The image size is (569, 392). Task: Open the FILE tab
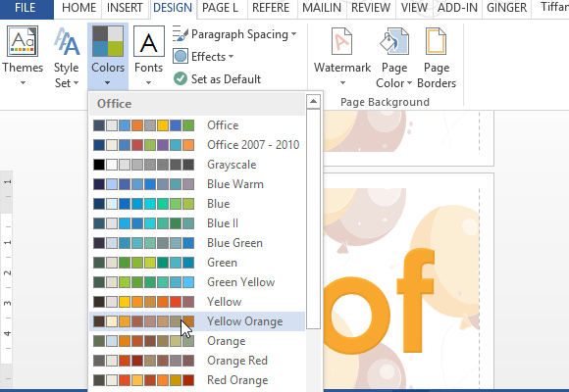pyautogui.click(x=26, y=8)
